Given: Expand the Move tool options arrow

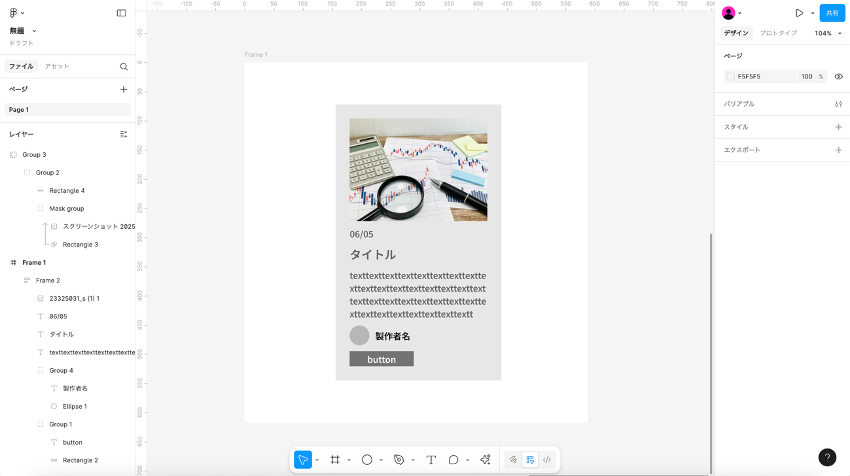Looking at the screenshot, I should coord(317,460).
